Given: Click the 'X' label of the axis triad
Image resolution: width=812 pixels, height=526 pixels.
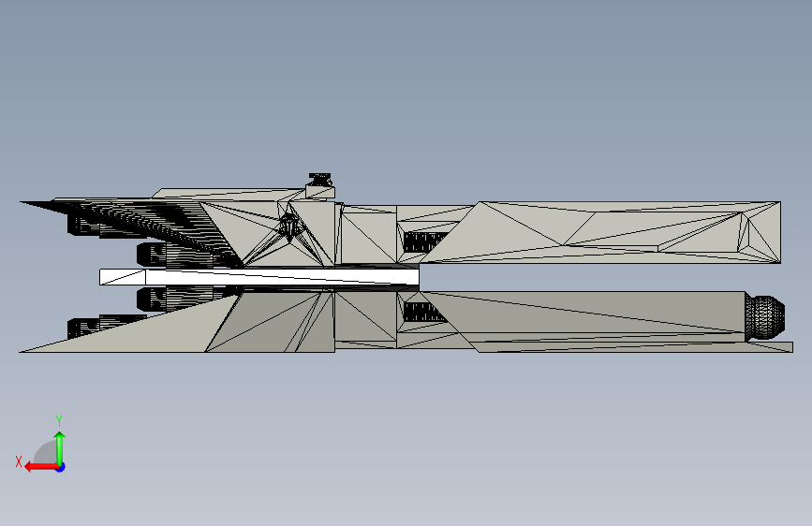Looking at the screenshot, I should (x=19, y=461).
